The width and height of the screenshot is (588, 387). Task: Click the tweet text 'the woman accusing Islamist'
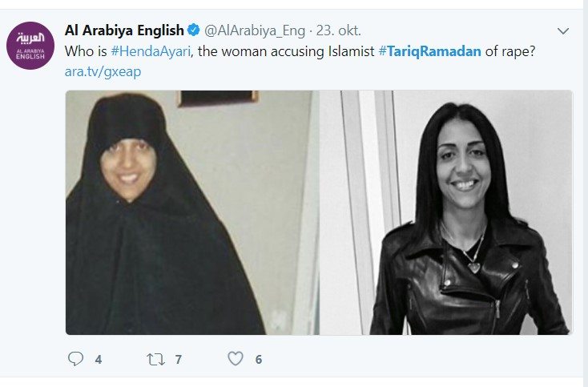286,51
